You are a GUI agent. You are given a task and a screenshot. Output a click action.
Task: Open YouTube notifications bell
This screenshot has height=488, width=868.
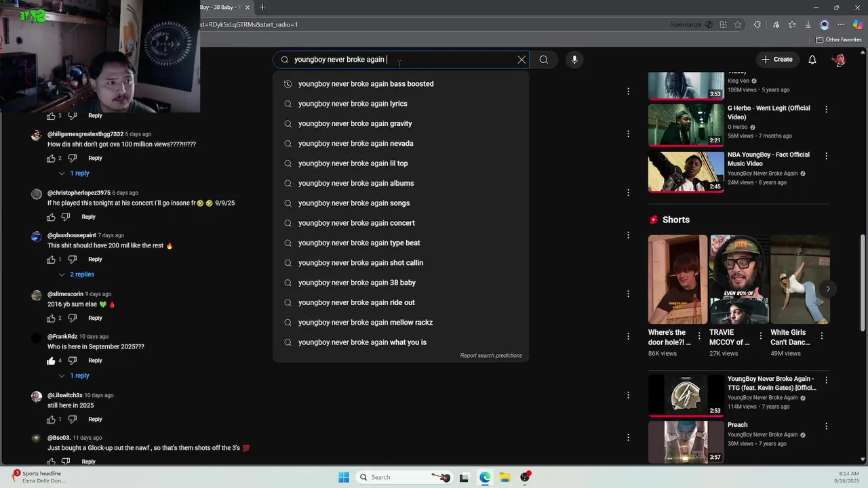pos(812,60)
